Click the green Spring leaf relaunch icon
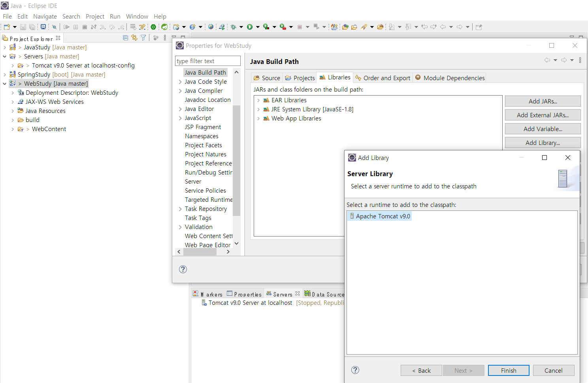Image resolution: width=588 pixels, height=383 pixels. pyautogui.click(x=164, y=27)
